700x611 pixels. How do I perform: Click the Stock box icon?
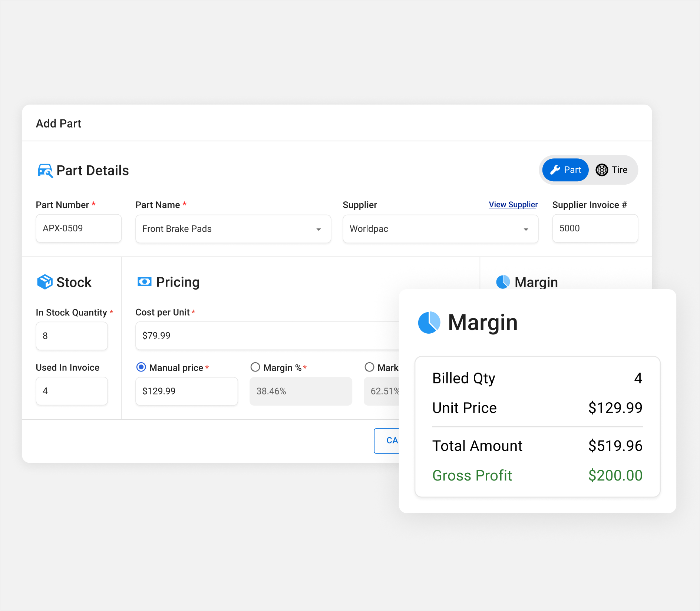[45, 282]
